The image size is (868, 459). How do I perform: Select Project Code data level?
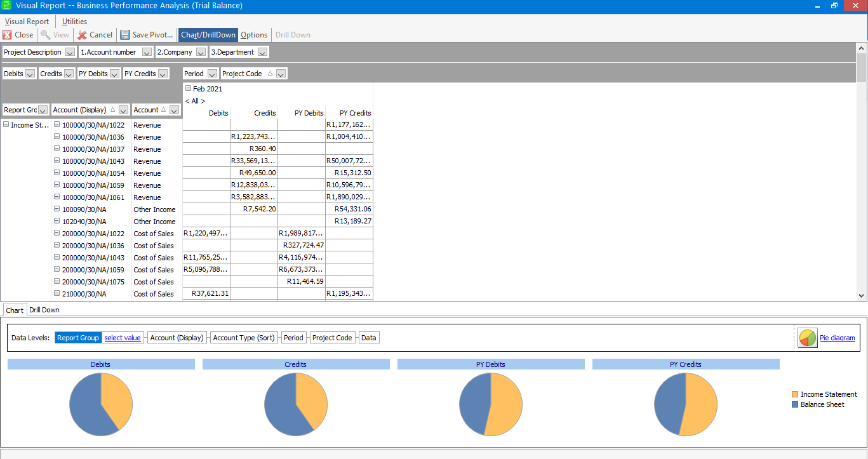(332, 338)
